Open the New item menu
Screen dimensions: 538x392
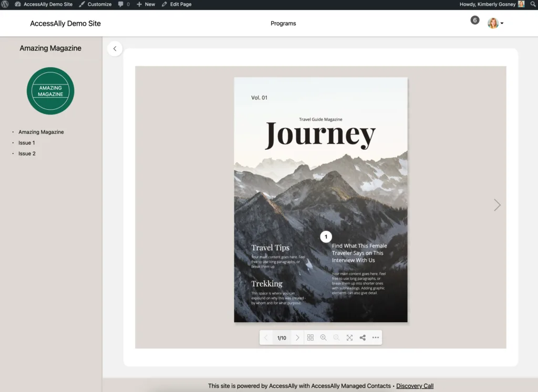pyautogui.click(x=146, y=4)
